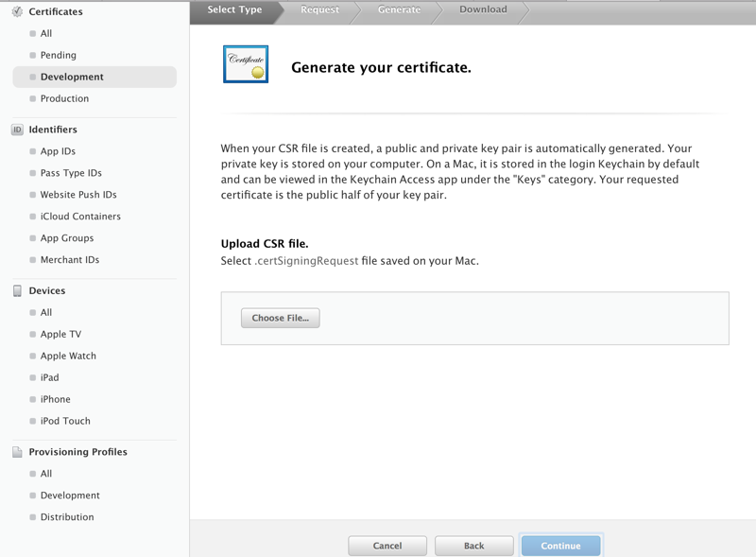Viewport: 756px width, 557px height.
Task: Open App IDs under Identifiers
Action: tap(58, 151)
